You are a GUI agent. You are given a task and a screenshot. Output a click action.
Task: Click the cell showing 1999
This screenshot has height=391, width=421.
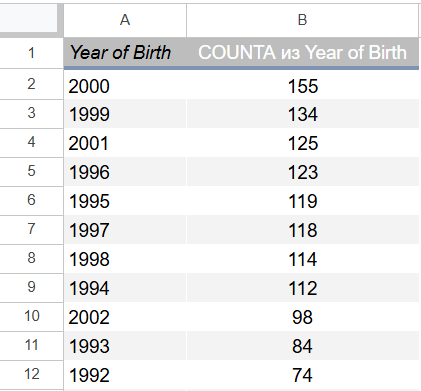coord(125,114)
